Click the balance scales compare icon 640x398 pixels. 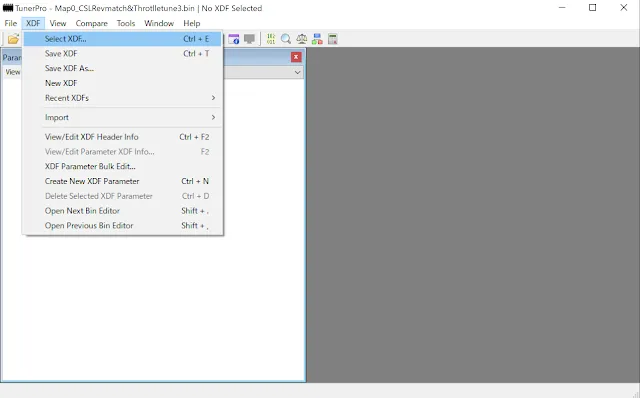pos(302,39)
